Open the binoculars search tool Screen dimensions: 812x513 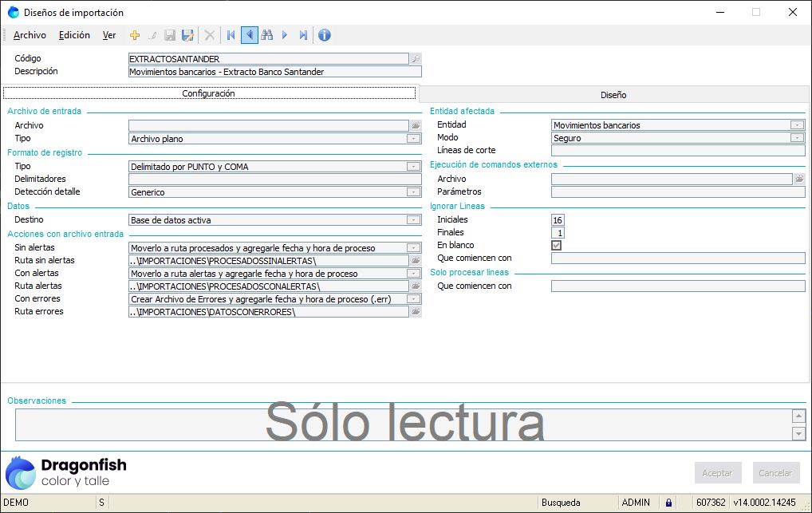click(x=267, y=35)
